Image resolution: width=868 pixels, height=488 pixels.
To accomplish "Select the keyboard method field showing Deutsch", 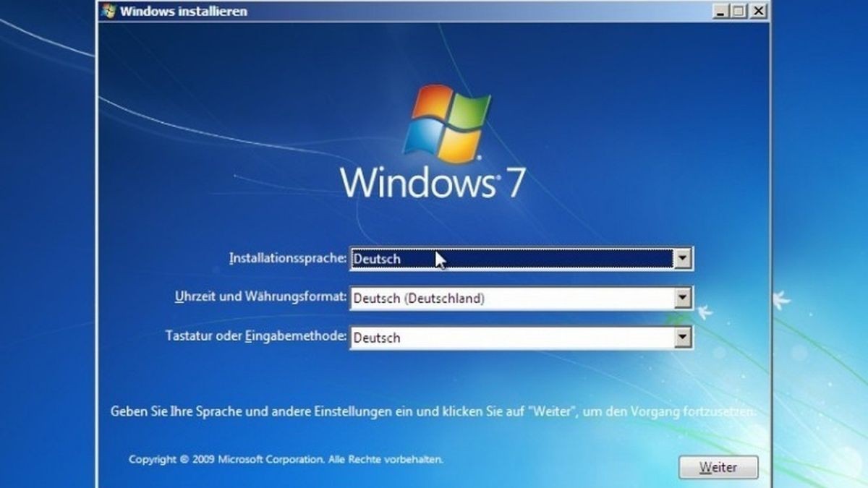I will (x=506, y=337).
